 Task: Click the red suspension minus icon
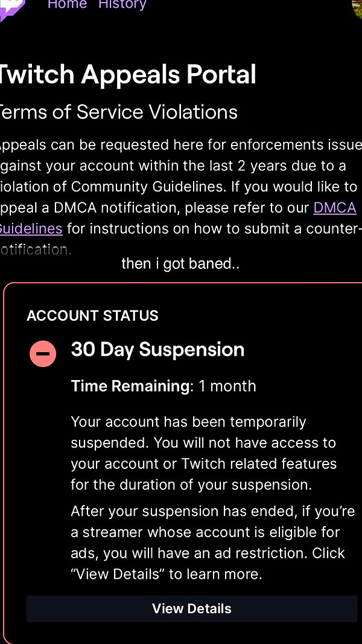pyautogui.click(x=43, y=353)
